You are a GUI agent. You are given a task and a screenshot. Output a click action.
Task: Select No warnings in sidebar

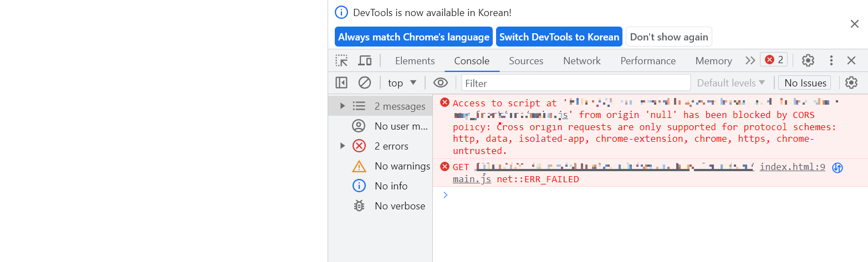pos(380,166)
